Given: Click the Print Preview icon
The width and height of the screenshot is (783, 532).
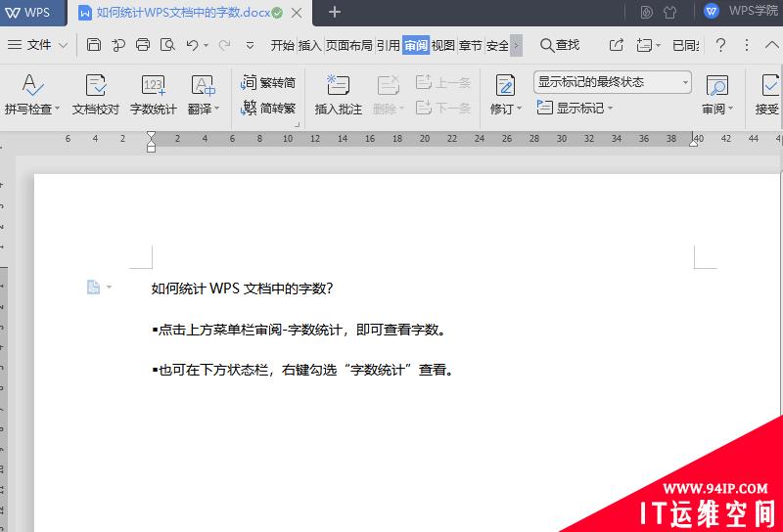Looking at the screenshot, I should click(167, 45).
